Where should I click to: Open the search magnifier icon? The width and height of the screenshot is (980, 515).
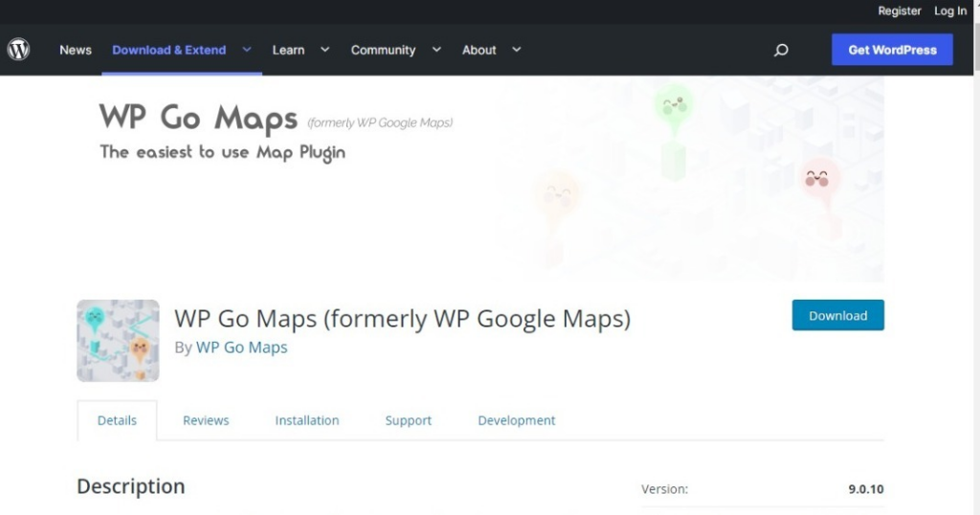(781, 50)
